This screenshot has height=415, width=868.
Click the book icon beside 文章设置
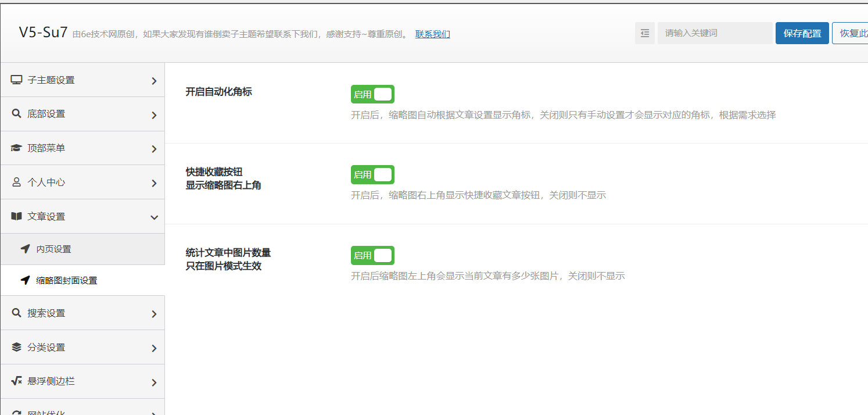16,216
